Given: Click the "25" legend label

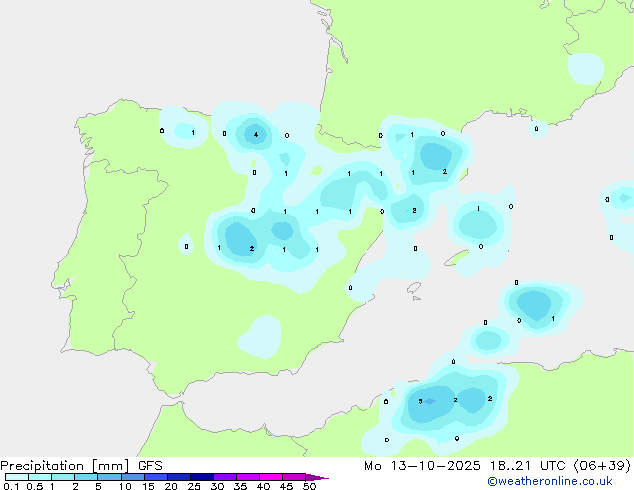Looking at the screenshot, I should click(194, 486).
